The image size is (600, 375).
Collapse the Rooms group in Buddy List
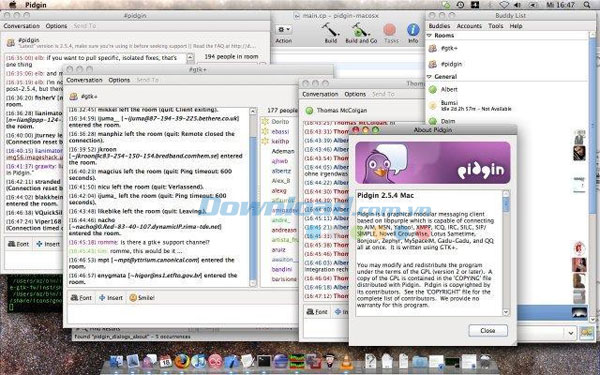[429, 35]
